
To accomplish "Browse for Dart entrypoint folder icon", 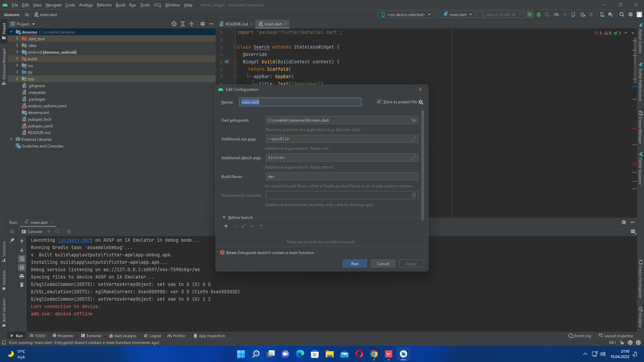I will click(414, 120).
